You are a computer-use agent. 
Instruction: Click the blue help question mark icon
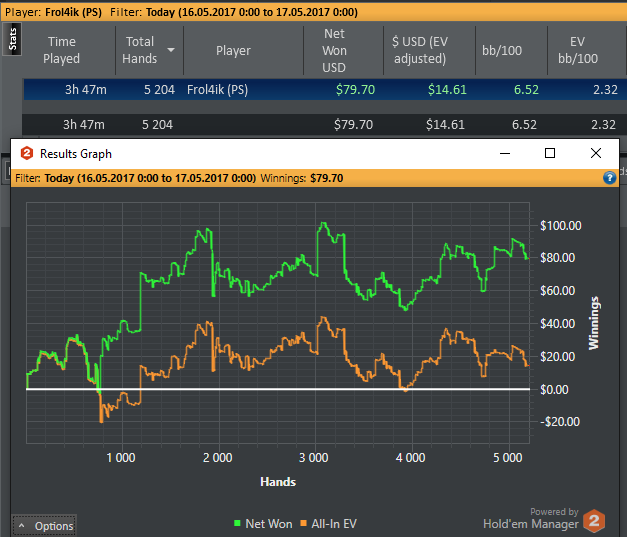point(609,178)
